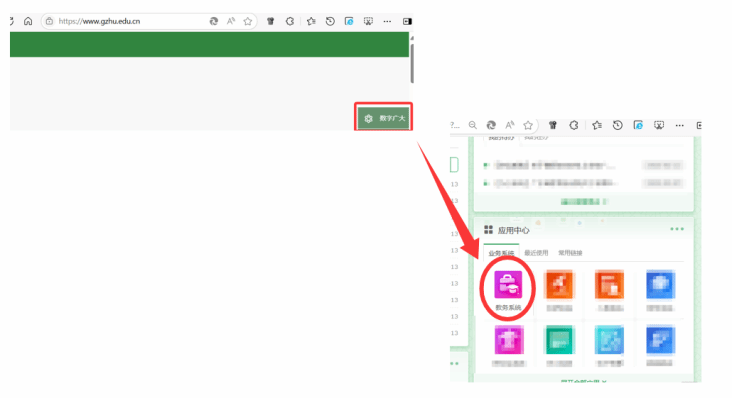Screen dimensions: 732x398
Task: Switch to the 最近使用 tab
Action: tap(536, 253)
